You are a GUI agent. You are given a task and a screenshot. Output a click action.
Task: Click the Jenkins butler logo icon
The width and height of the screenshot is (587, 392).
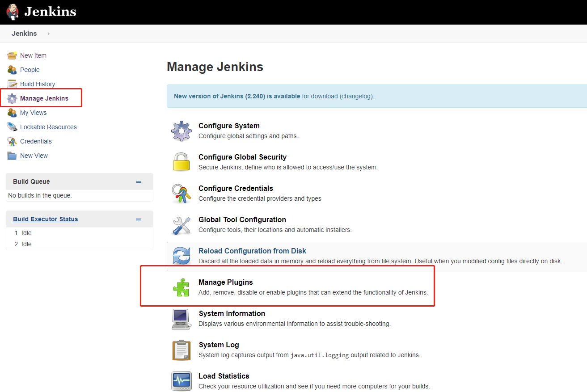coord(13,12)
